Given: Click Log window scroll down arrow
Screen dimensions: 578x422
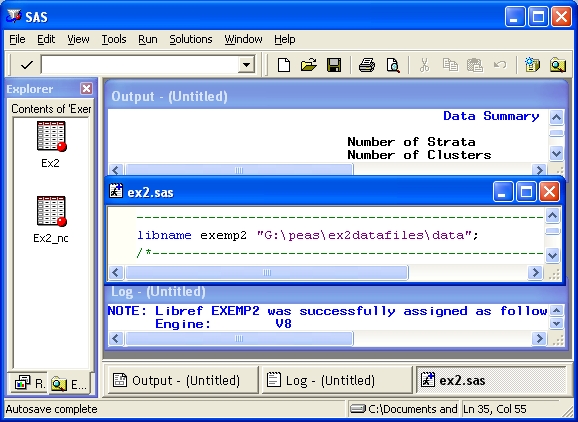Looking at the screenshot, I should (556, 323).
